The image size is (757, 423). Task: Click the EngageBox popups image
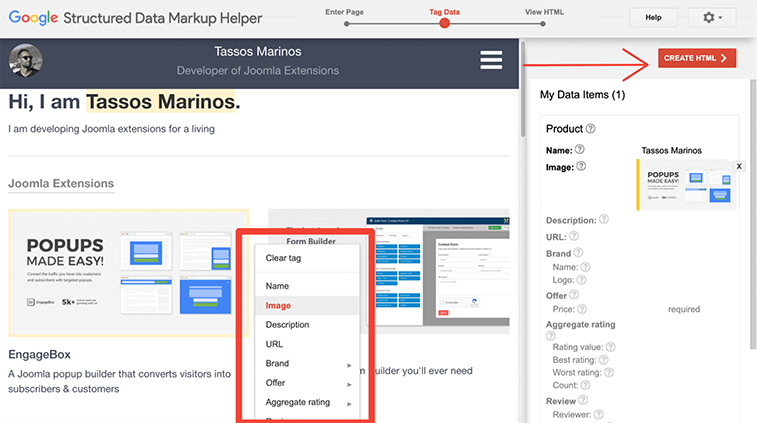[x=128, y=273]
